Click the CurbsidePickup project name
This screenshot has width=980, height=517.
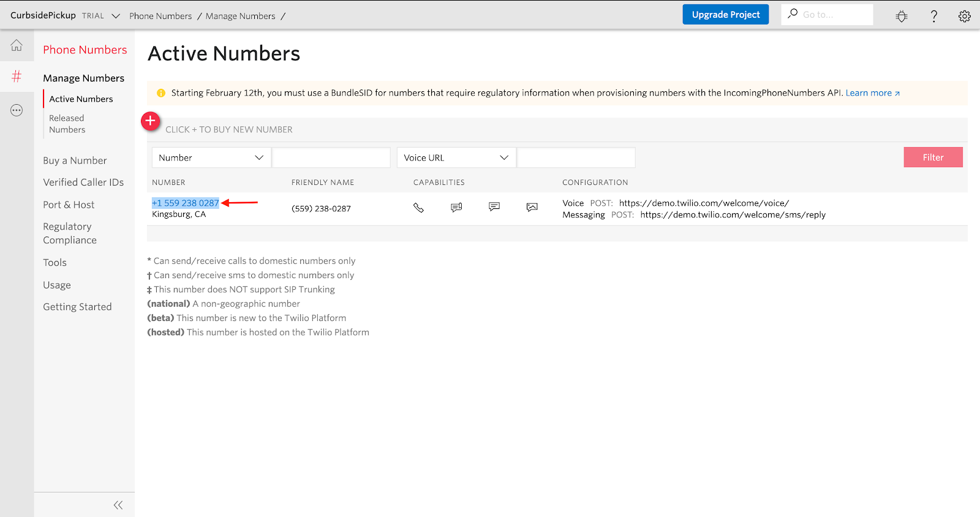43,15
